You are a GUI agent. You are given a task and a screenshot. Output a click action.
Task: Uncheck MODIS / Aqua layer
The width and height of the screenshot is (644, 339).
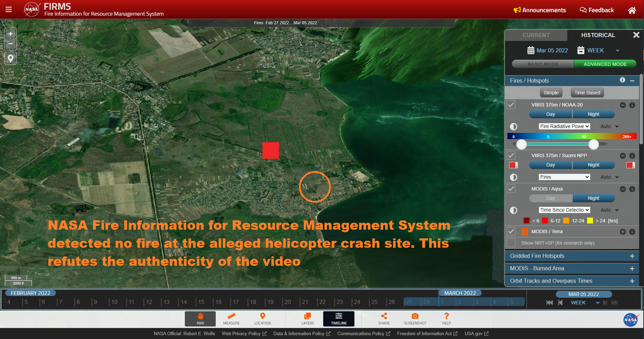[511, 189]
